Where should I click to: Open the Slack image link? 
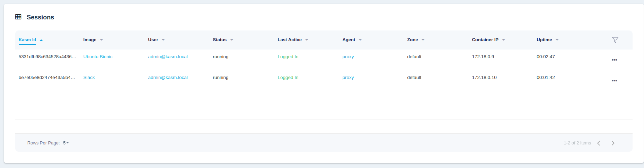coord(89,78)
